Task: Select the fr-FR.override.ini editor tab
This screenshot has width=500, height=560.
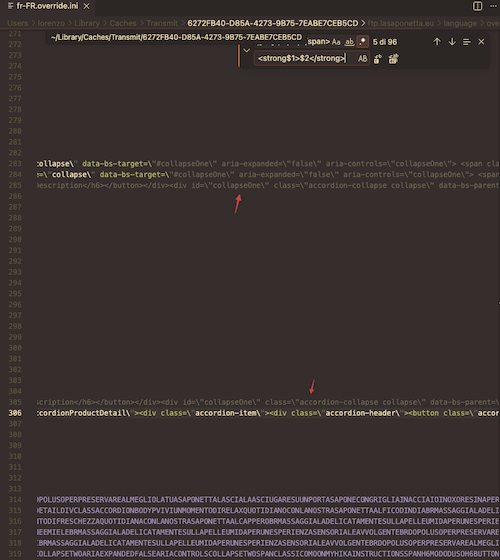Action: [x=47, y=6]
